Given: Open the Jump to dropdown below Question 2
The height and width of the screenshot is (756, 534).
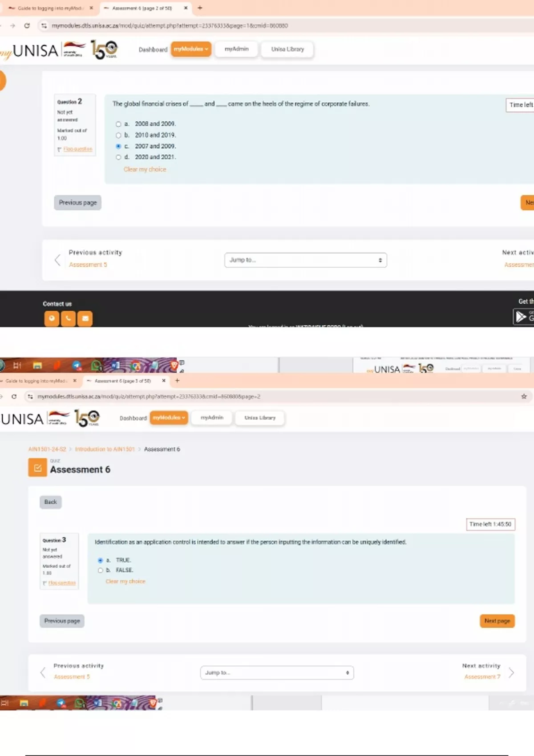Looking at the screenshot, I should 305,260.
